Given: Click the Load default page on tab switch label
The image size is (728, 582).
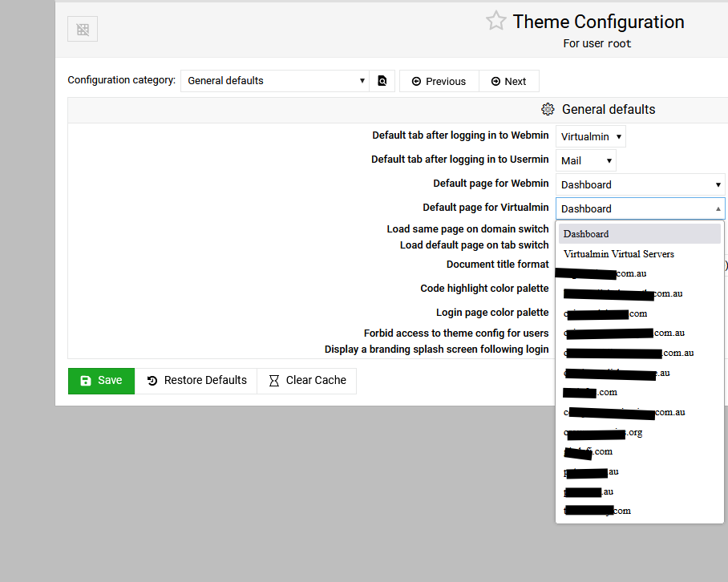Looking at the screenshot, I should pyautogui.click(x=474, y=245).
